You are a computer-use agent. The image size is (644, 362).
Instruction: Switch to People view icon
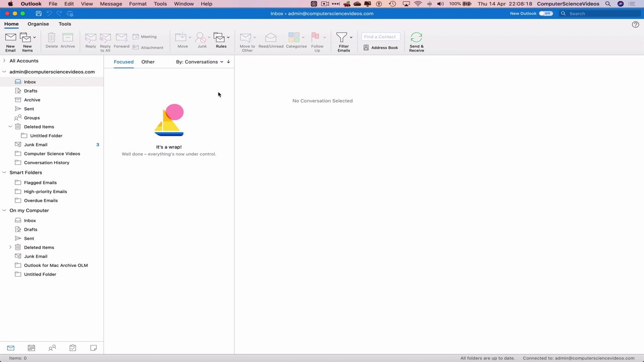pyautogui.click(x=52, y=348)
